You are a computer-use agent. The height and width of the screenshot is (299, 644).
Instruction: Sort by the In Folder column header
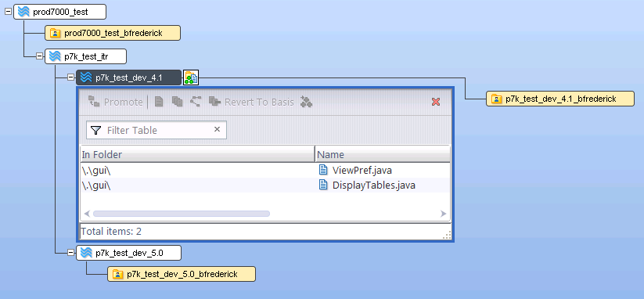click(x=197, y=154)
